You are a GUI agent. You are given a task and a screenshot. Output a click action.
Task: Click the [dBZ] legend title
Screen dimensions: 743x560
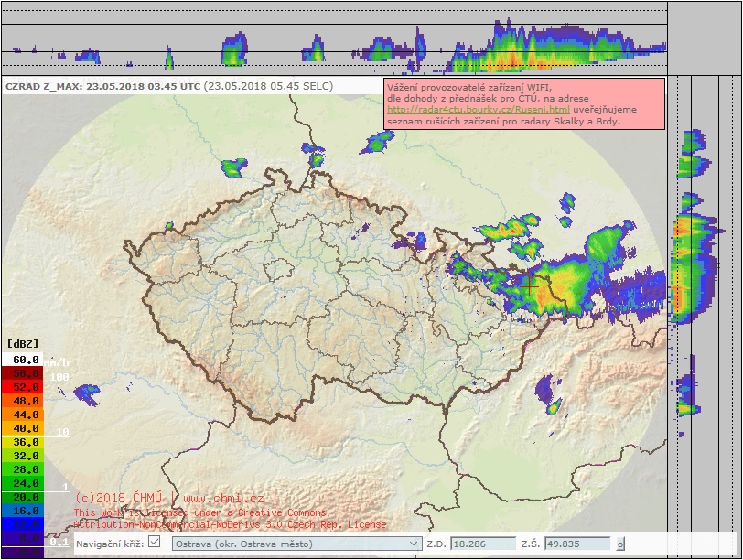tap(23, 343)
